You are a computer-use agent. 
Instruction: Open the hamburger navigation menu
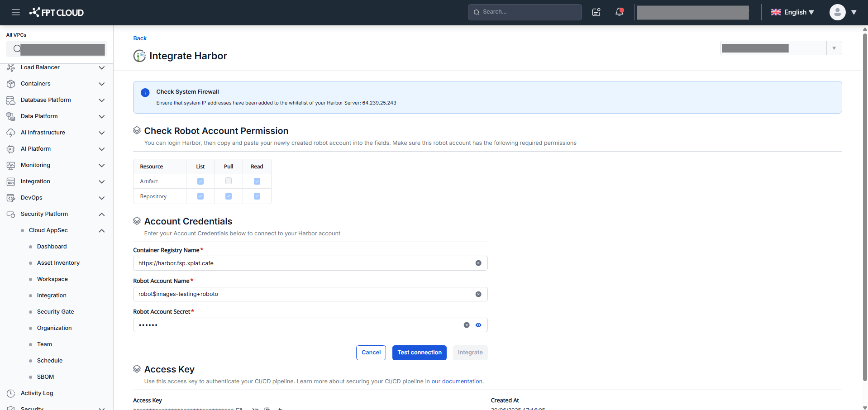(x=16, y=12)
